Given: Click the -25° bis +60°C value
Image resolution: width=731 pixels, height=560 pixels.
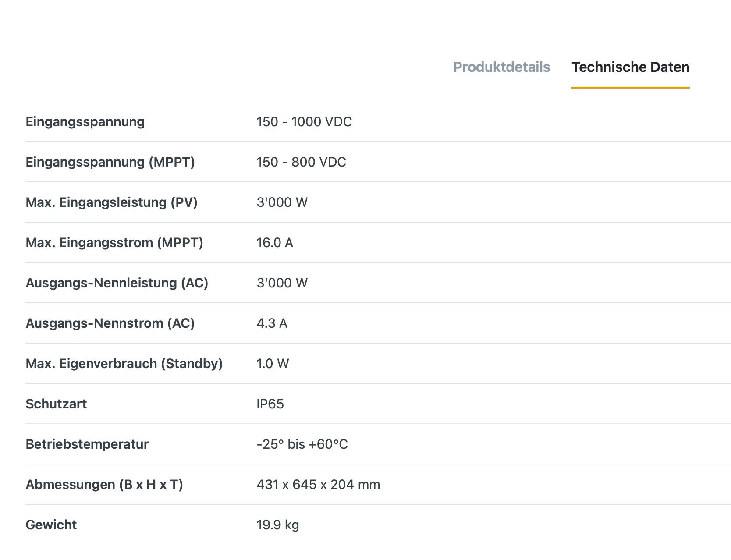Looking at the screenshot, I should (x=302, y=444).
